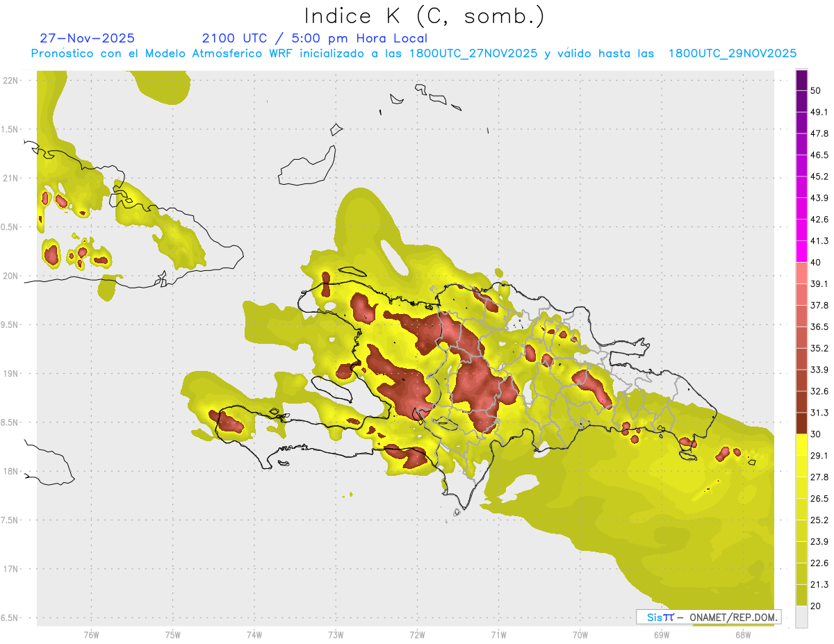
Task: Click colorbar value 36.5
Action: tap(819, 327)
